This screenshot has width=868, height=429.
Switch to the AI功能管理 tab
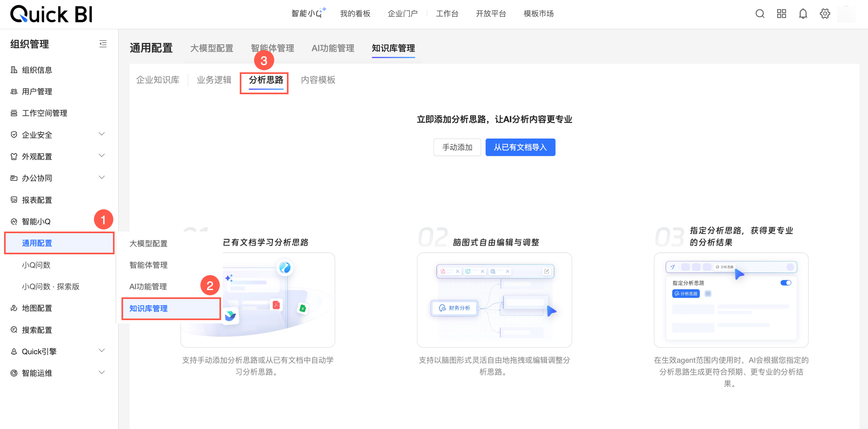click(333, 48)
